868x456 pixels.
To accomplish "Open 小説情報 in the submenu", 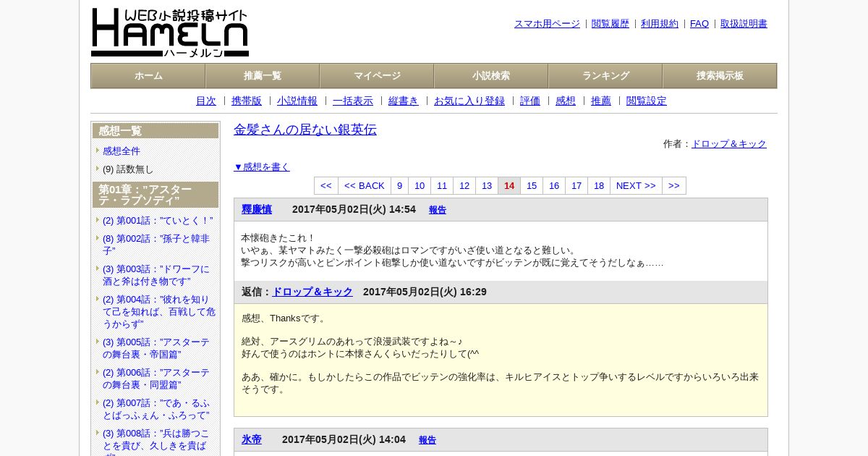I will (297, 101).
